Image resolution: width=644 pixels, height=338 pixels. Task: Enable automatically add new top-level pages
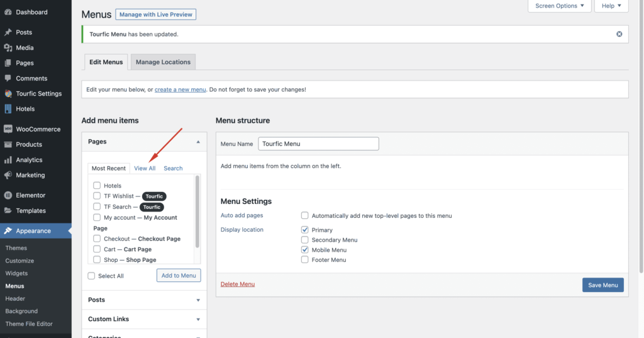[305, 215]
